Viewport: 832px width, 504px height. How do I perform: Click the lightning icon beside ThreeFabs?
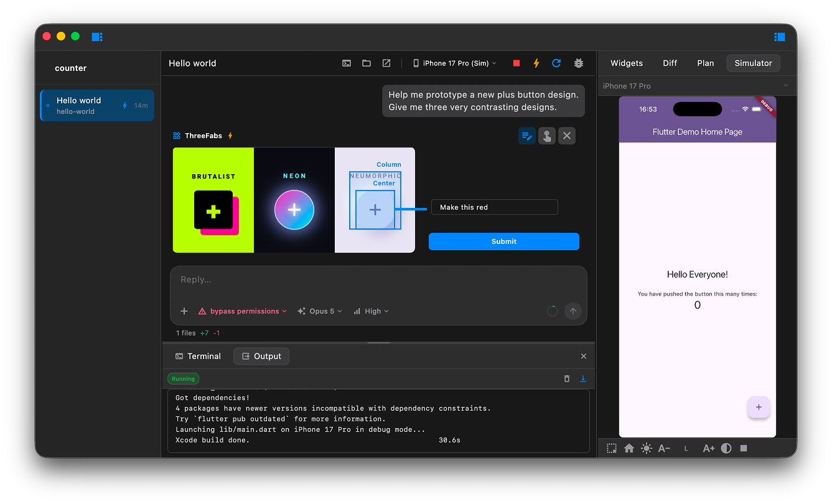(x=230, y=136)
